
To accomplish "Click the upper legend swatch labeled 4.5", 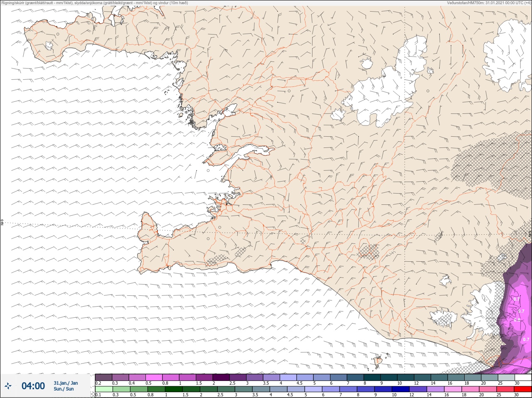I will (x=305, y=377).
